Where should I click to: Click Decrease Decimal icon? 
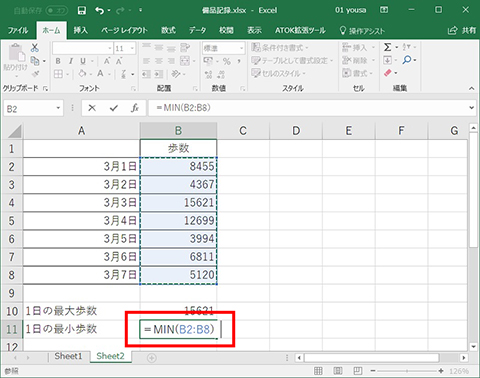tap(221, 74)
